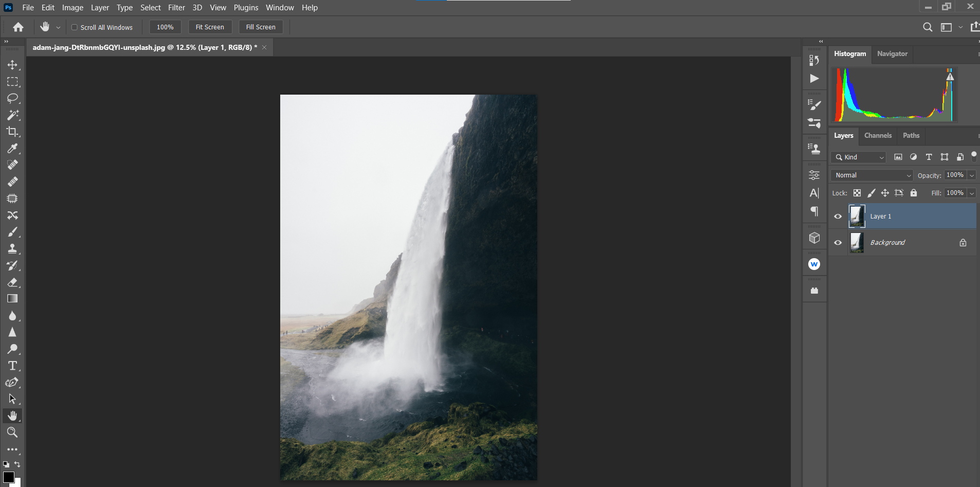Select the Rectangular Marquee tool
The width and height of the screenshot is (980, 487).
pos(12,82)
